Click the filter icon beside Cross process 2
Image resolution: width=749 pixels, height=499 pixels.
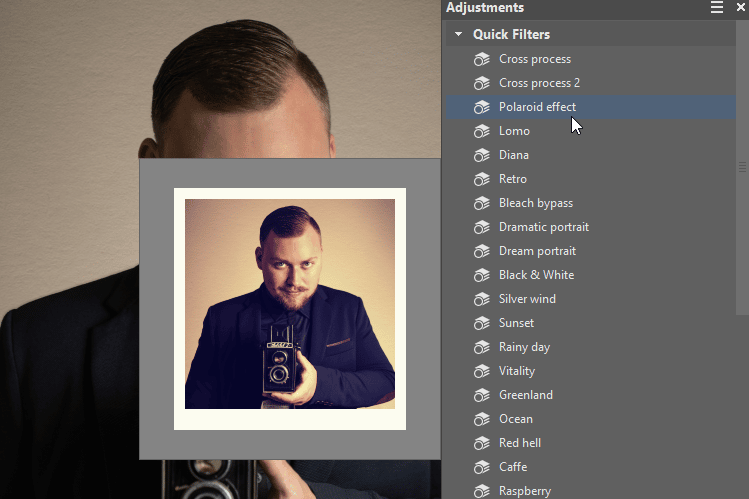click(482, 83)
